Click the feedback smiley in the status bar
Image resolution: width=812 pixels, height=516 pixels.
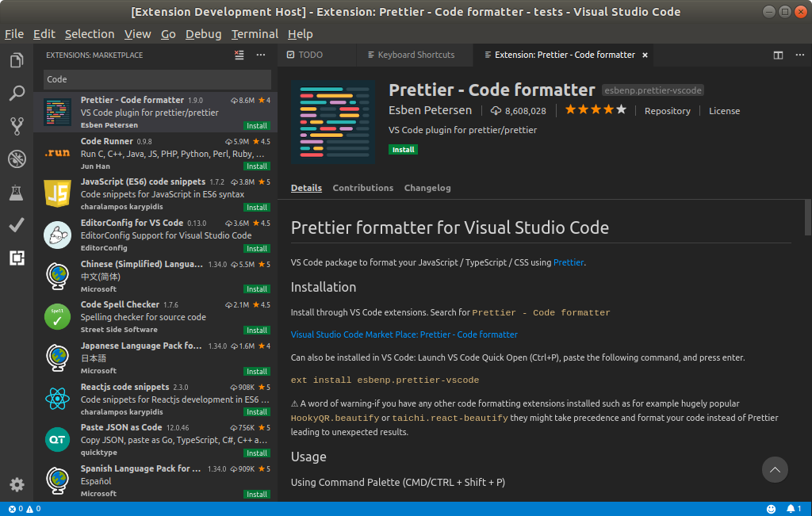click(x=769, y=508)
